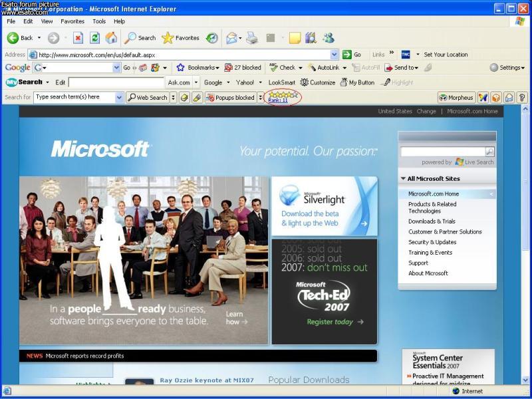This screenshot has width=532, height=399.
Task: Click the Rank: 11 link
Action: pyautogui.click(x=278, y=100)
